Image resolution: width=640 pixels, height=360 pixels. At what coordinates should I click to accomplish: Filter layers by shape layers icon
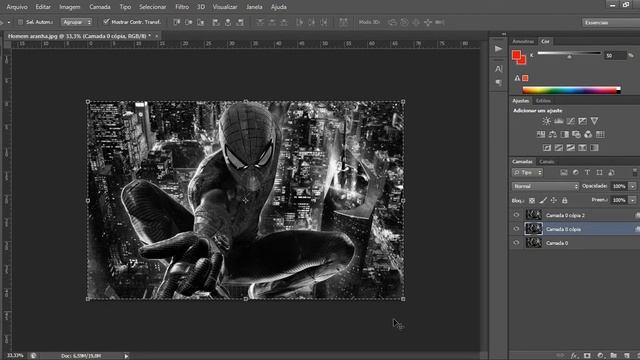[x=599, y=173]
